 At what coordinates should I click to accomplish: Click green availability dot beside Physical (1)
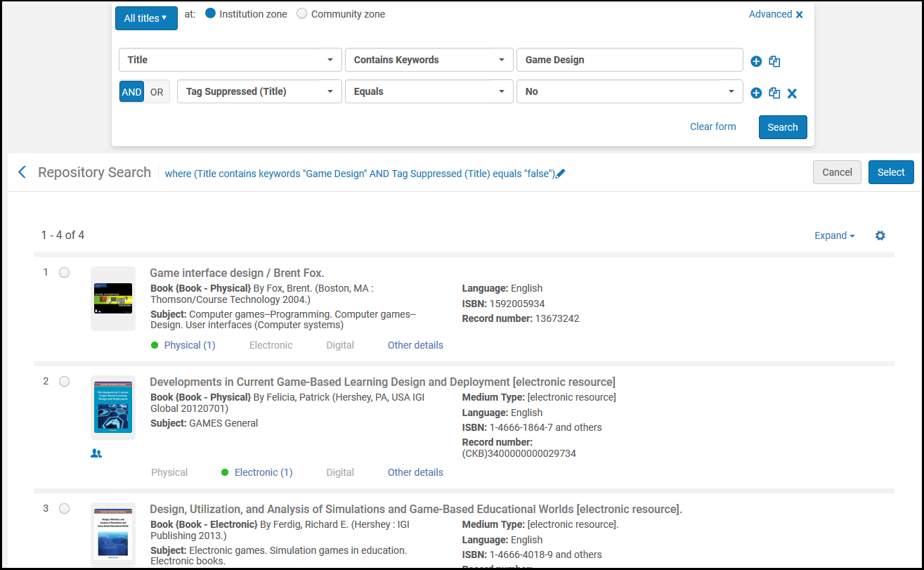[155, 345]
